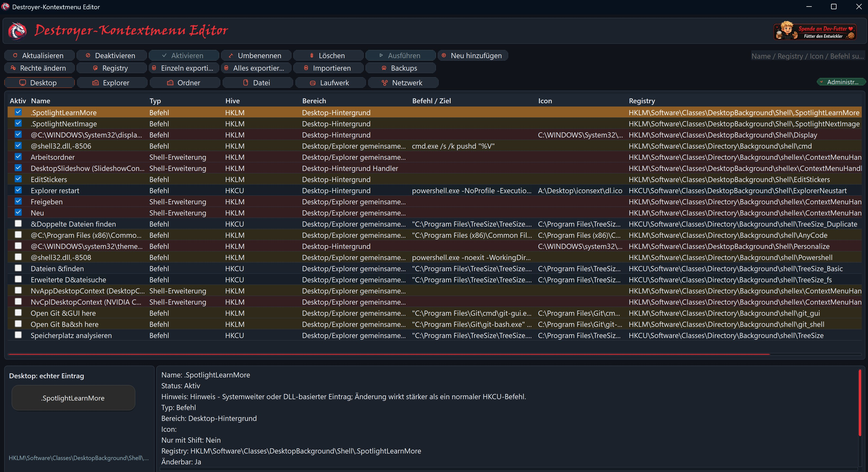Sort by the Icon column header
868x472 pixels.
[545, 101]
